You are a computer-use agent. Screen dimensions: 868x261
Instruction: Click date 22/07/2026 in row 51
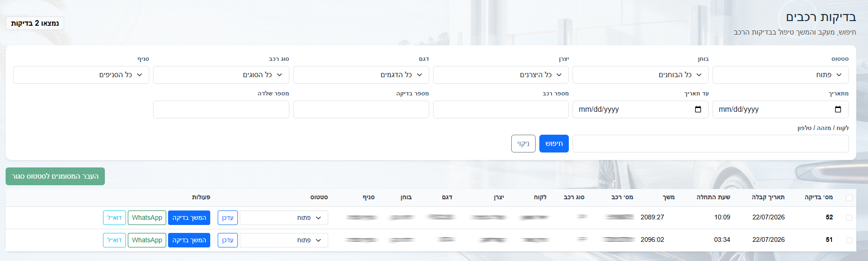[768, 240]
